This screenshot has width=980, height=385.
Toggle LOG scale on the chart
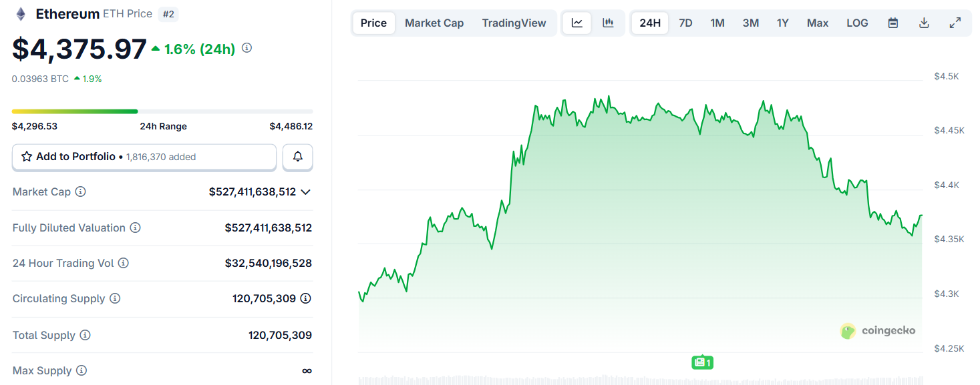pyautogui.click(x=857, y=23)
